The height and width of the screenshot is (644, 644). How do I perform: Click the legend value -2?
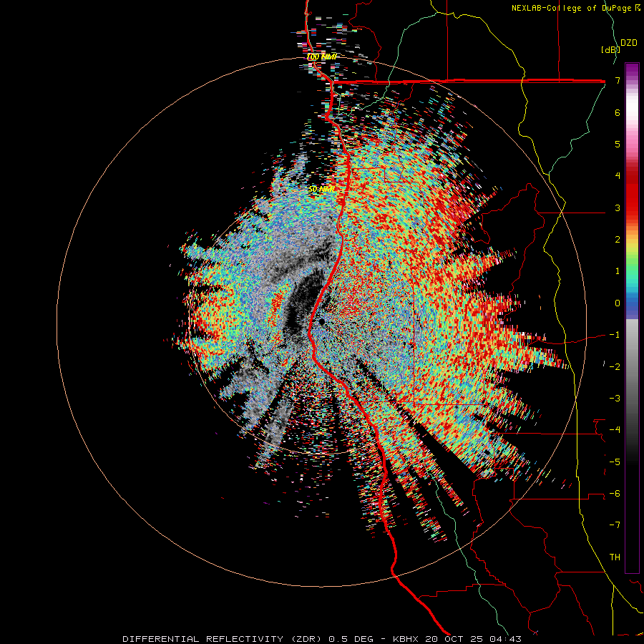(615, 366)
